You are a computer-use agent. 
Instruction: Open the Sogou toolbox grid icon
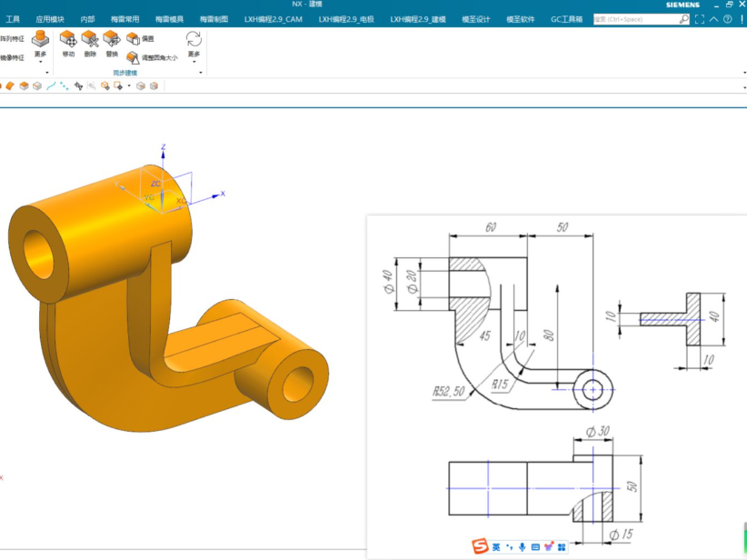coord(562,547)
